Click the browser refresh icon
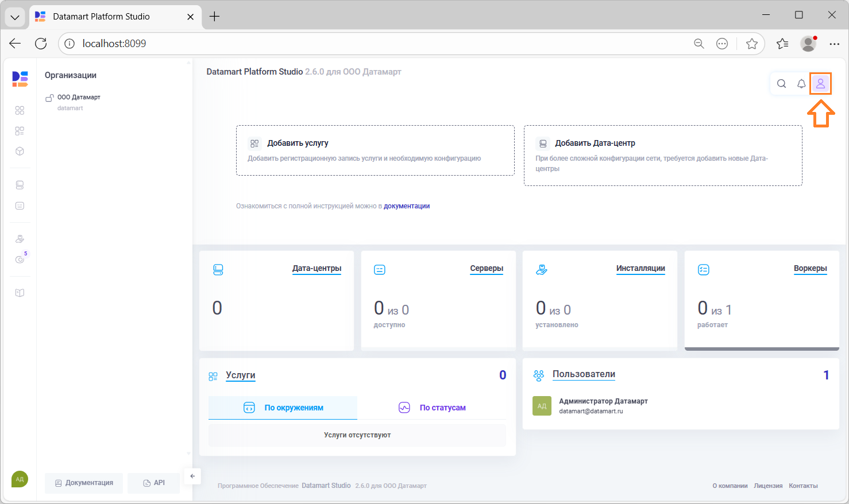The image size is (849, 504). click(41, 44)
